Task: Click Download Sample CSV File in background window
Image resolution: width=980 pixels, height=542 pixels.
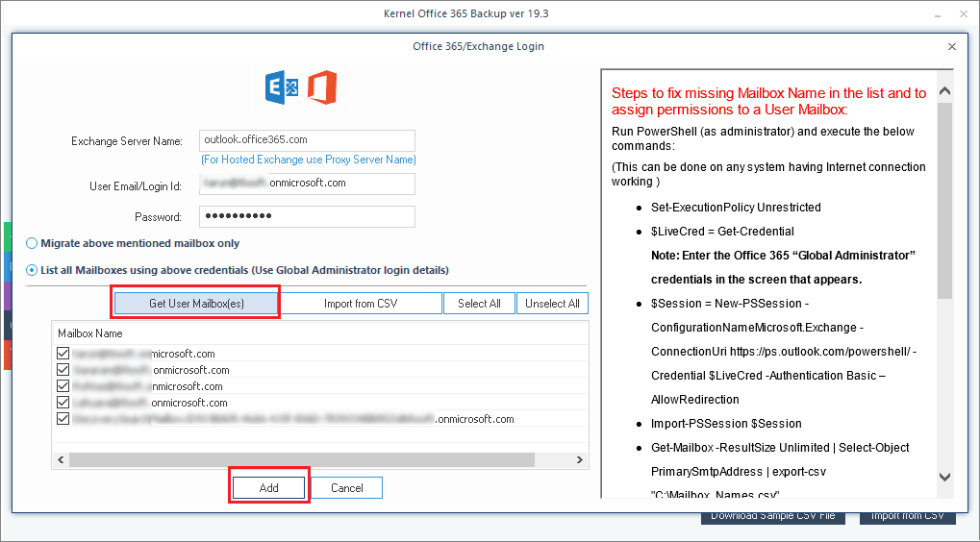Action: click(773, 517)
